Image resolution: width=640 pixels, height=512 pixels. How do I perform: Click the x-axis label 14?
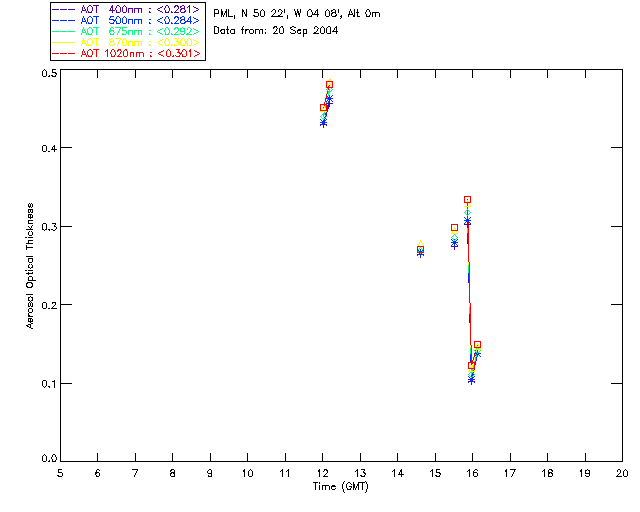pos(398,473)
